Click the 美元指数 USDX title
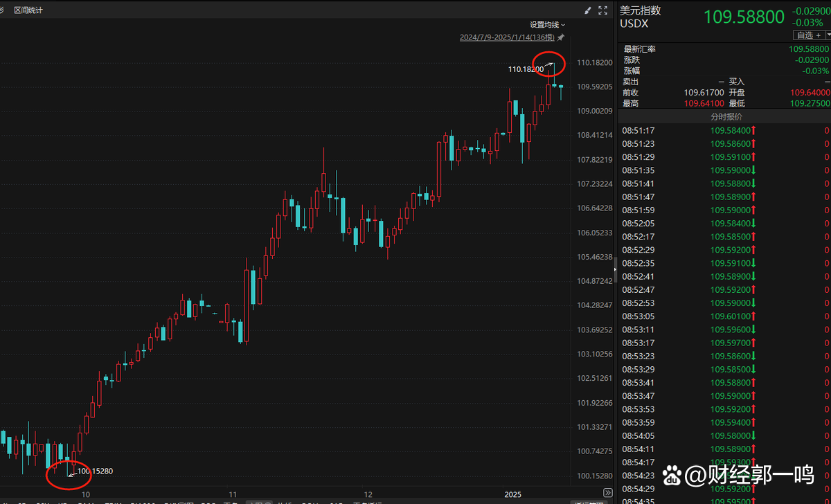The image size is (831, 504). click(641, 17)
